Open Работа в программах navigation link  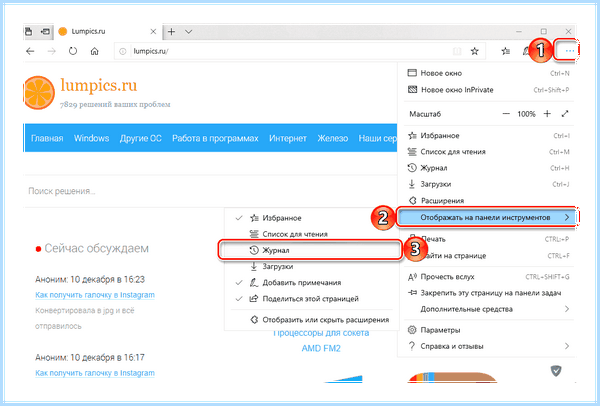(215, 139)
